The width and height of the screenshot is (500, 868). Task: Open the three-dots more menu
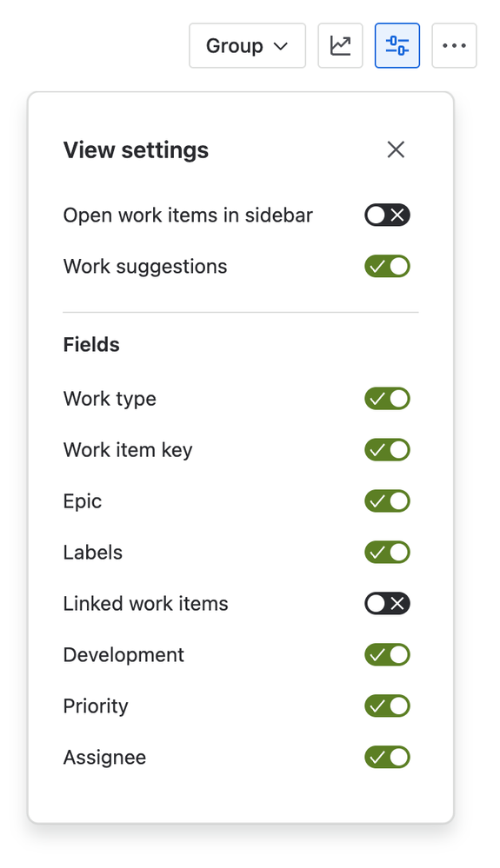[x=454, y=45]
